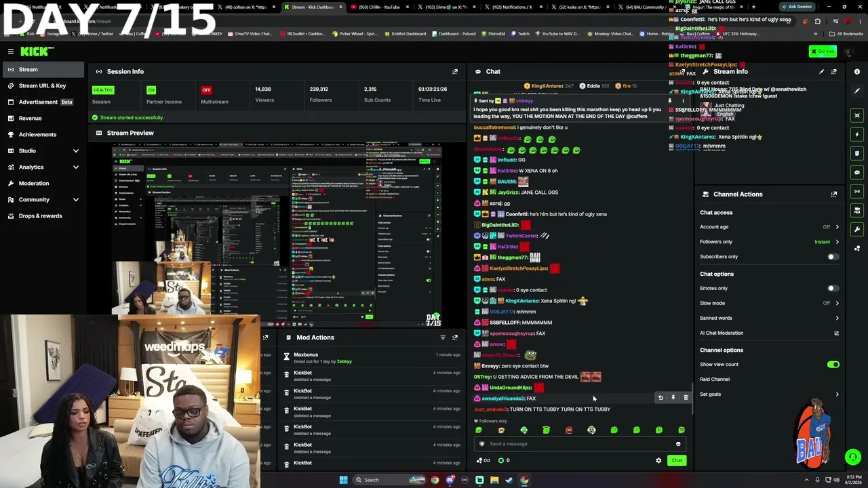Click the wrench icon in right sidebar
The width and height of the screenshot is (868, 488).
point(857,229)
